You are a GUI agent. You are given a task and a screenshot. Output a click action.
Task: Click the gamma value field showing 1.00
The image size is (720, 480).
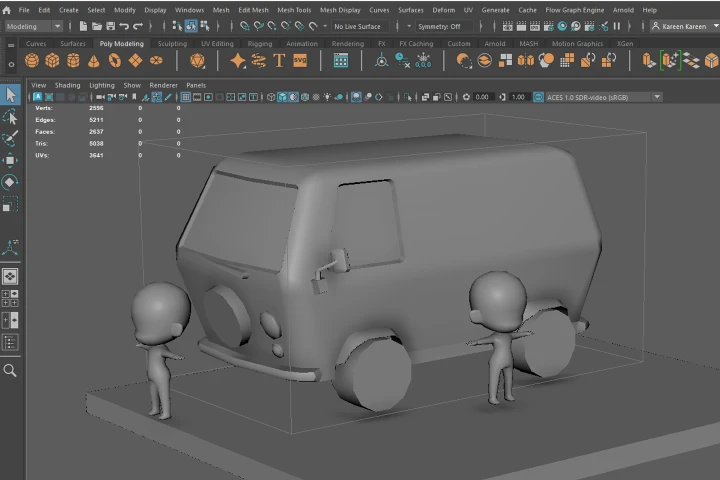pos(518,97)
